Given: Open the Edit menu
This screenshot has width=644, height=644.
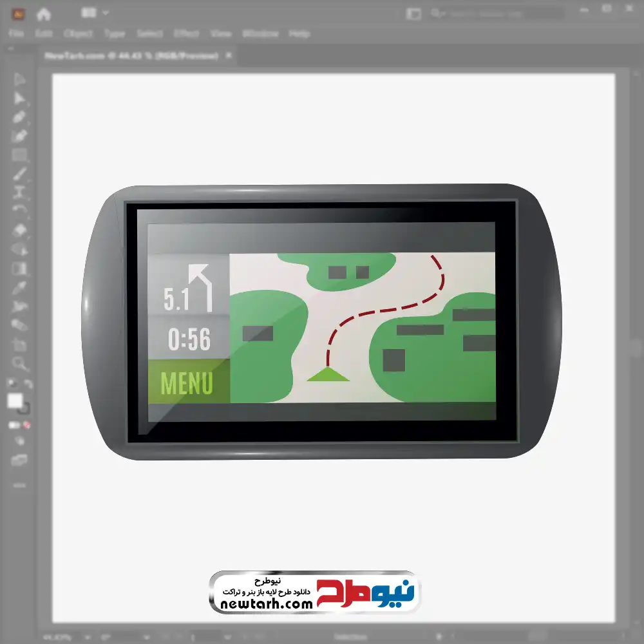Looking at the screenshot, I should [44, 33].
